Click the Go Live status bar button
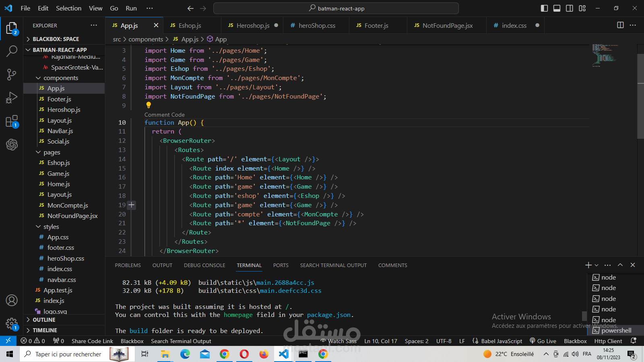The image size is (644, 362). tap(543, 341)
